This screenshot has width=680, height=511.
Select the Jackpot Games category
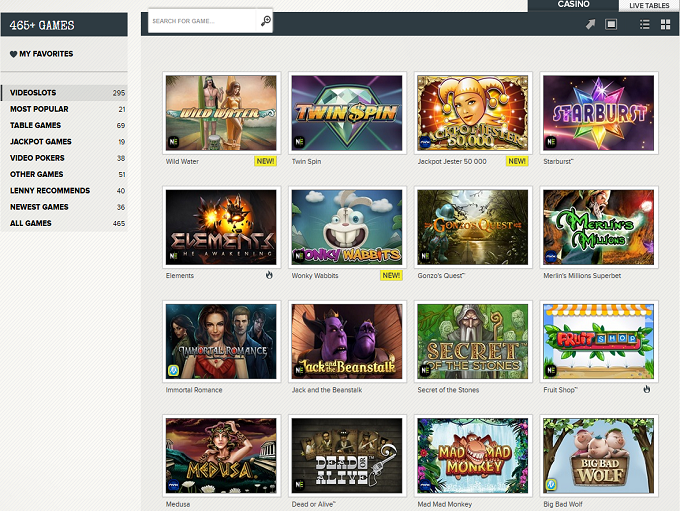pyautogui.click(x=64, y=142)
